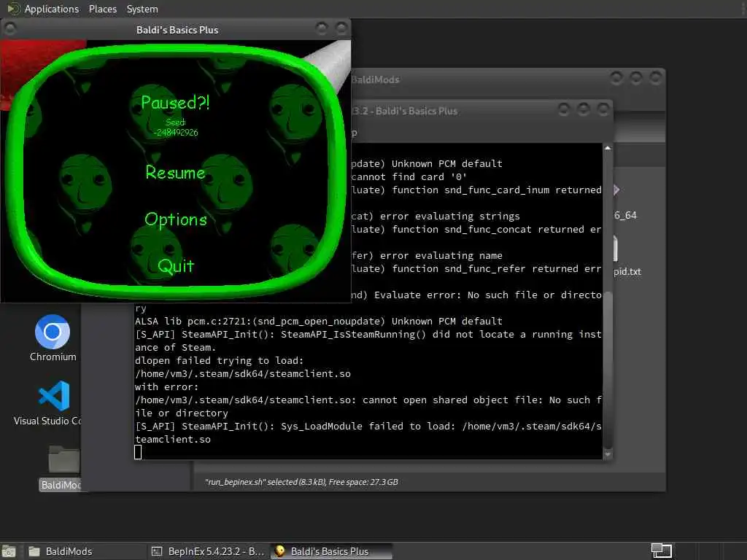
Task: Click the terminal cursor input line
Action: [138, 452]
